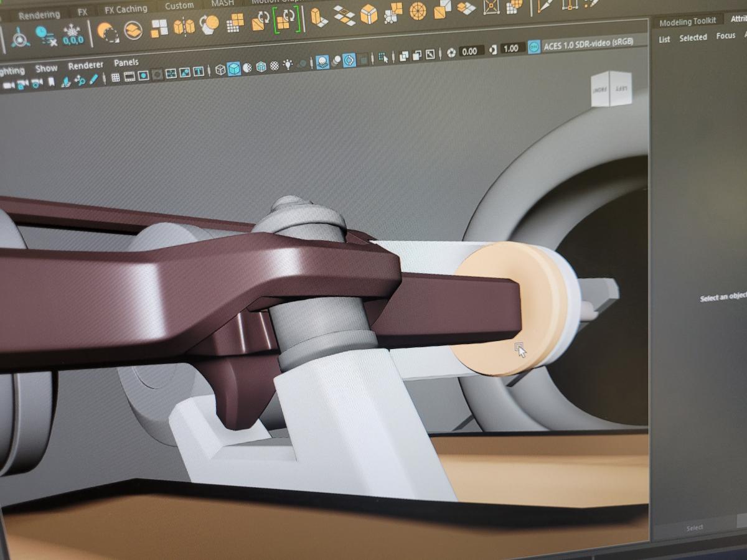
Task: Open the List menu in Attribute Editor
Action: (664, 39)
